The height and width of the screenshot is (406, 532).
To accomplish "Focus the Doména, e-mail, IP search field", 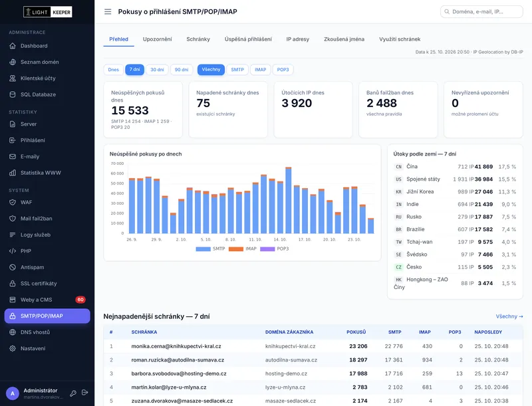I will tap(481, 12).
